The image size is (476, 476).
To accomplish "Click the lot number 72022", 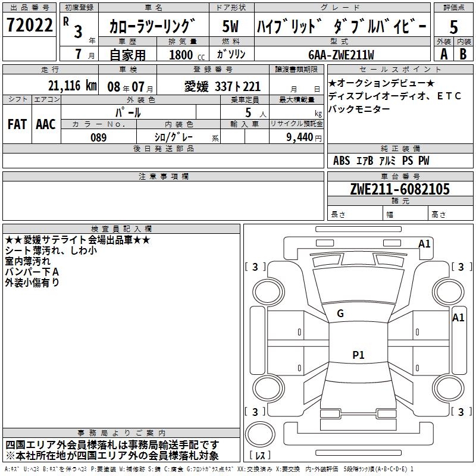I will (x=29, y=24).
